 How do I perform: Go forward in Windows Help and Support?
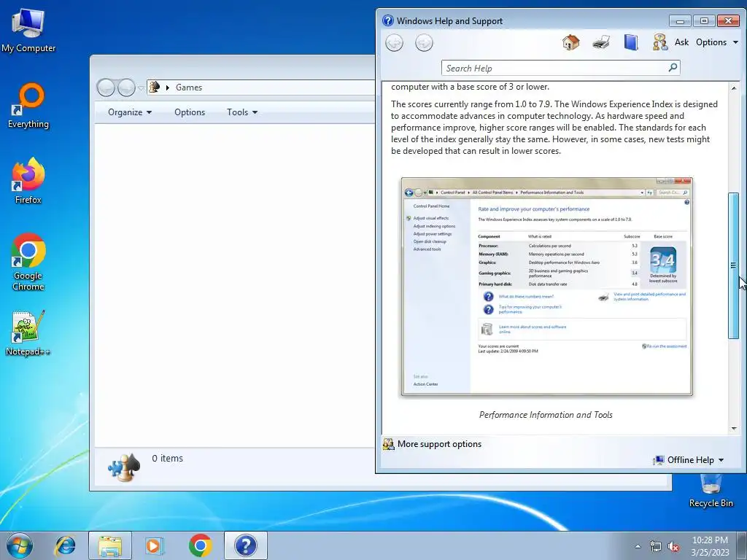click(x=424, y=43)
